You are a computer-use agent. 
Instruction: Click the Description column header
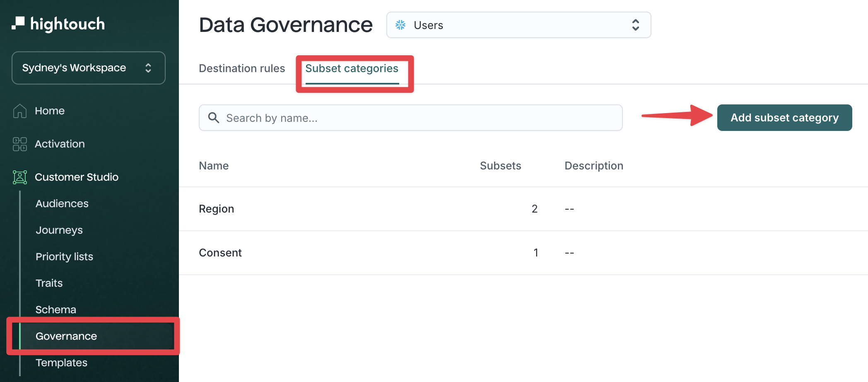tap(594, 166)
